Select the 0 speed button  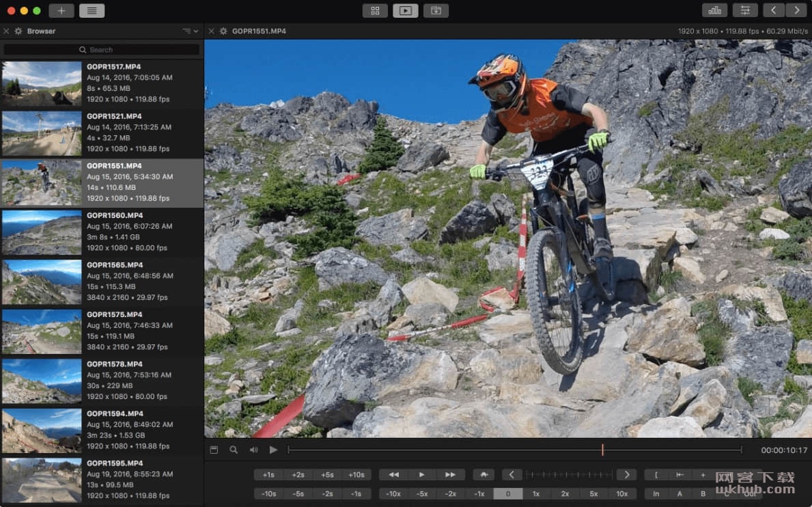507,493
